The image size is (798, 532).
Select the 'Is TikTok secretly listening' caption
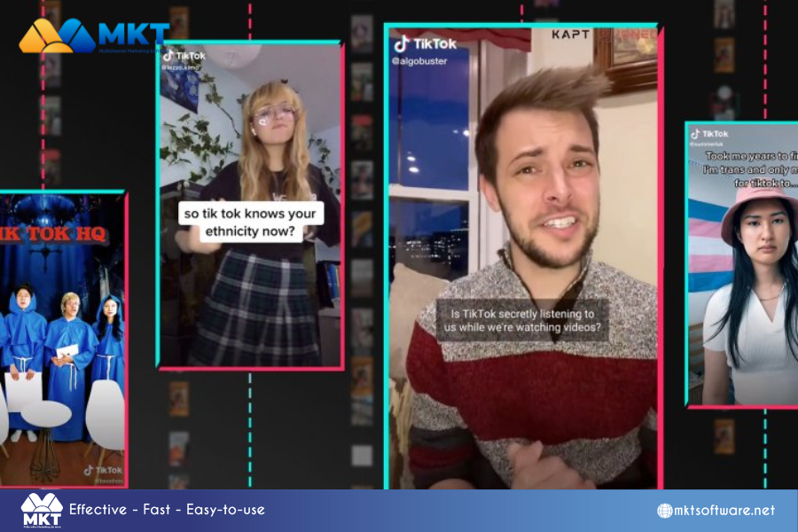[x=522, y=320]
